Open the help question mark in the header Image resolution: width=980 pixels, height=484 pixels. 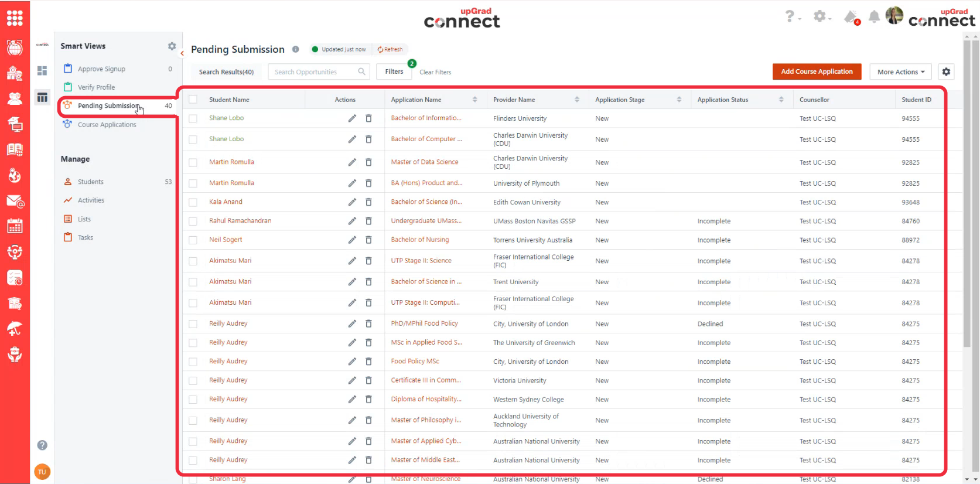point(790,17)
